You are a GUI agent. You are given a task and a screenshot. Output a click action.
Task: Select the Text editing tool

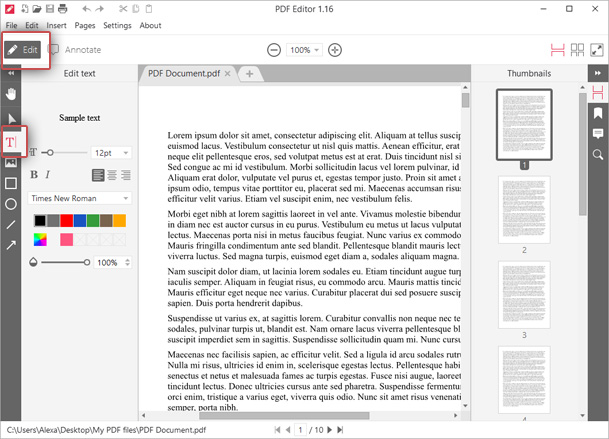[x=12, y=141]
